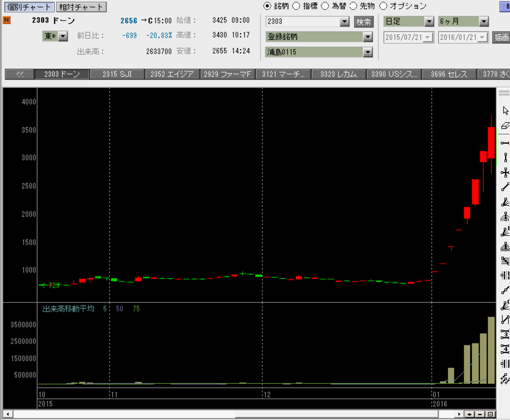Select the multi-point plus-marks tool
Viewport: 510px width, 420px height.
[505, 379]
